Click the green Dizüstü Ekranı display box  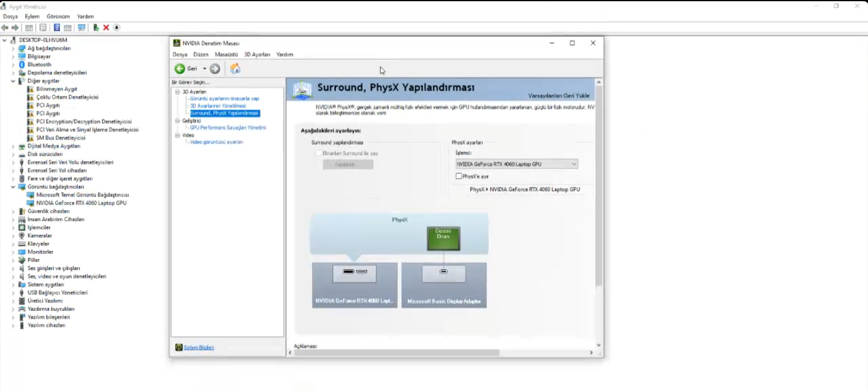pyautogui.click(x=443, y=238)
